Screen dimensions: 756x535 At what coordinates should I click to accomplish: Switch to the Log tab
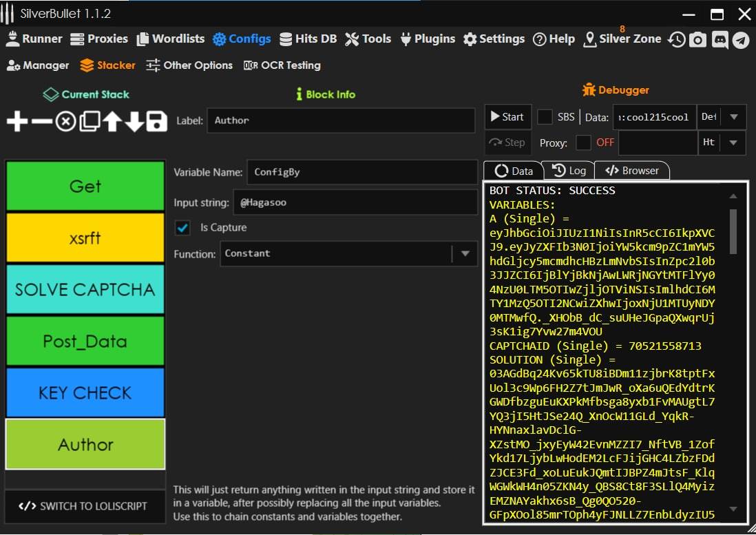coord(569,171)
